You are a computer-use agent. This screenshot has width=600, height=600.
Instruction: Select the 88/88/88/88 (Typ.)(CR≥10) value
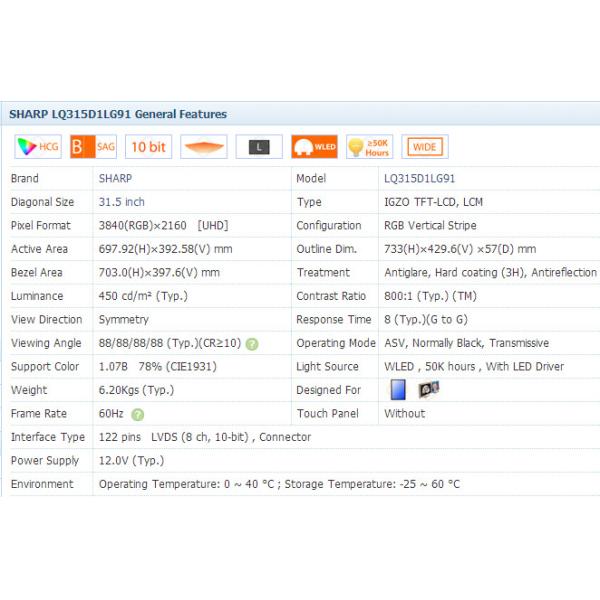click(x=170, y=343)
